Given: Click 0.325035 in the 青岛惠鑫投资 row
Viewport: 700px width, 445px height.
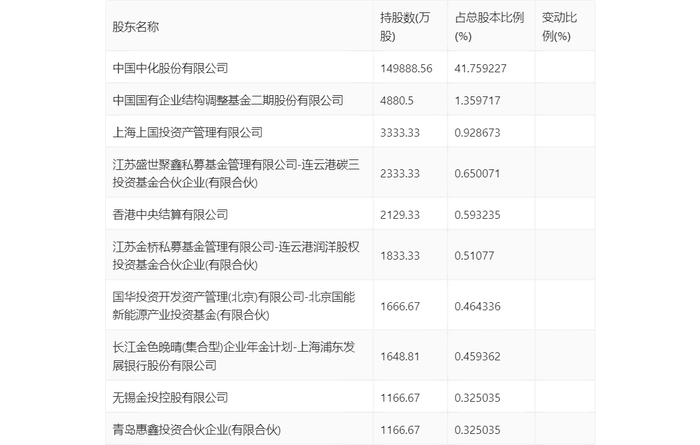Looking at the screenshot, I should tap(477, 430).
